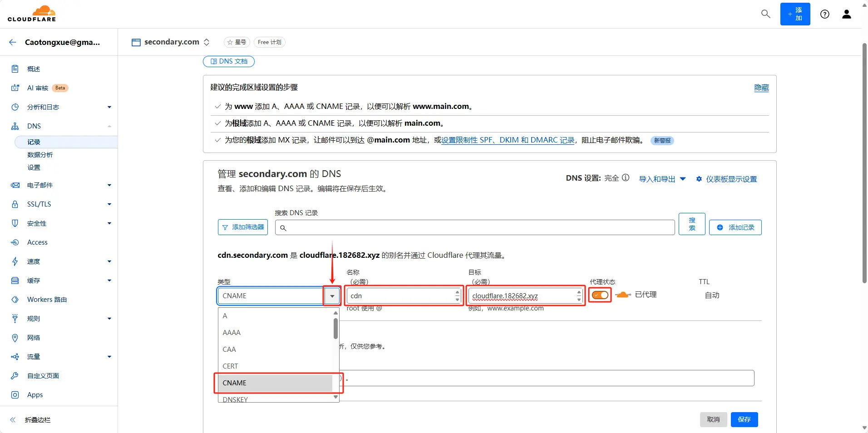Click the 网络 location pin icon

click(x=15, y=338)
